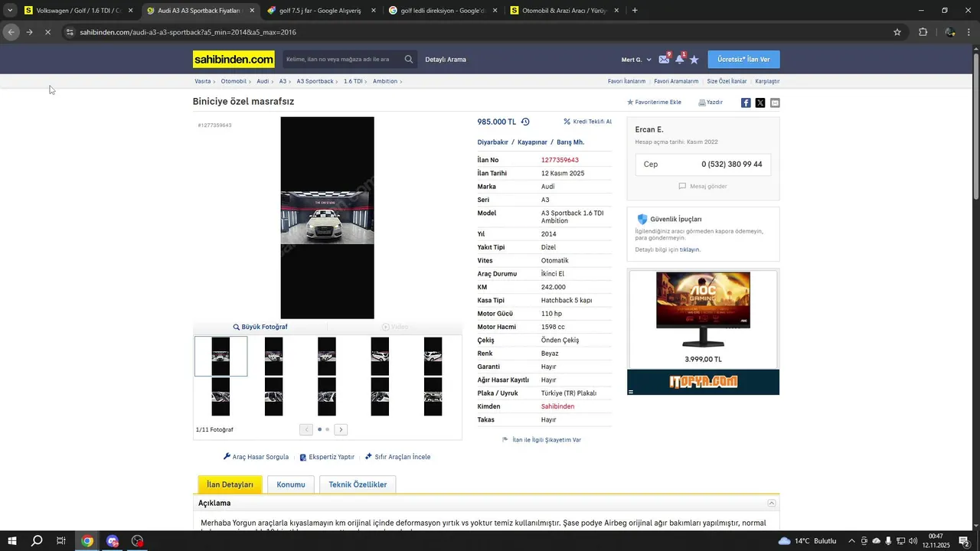Add listing via Favorilerime Ekle
Image resolution: width=980 pixels, height=551 pixels.
click(x=654, y=103)
